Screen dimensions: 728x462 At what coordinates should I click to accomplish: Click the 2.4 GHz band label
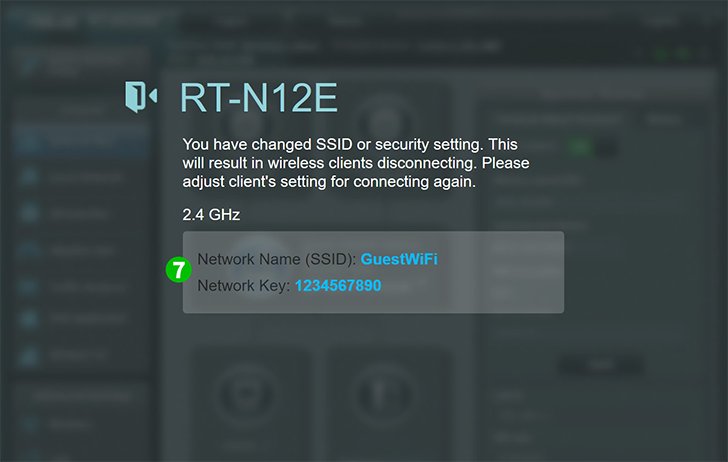point(211,215)
